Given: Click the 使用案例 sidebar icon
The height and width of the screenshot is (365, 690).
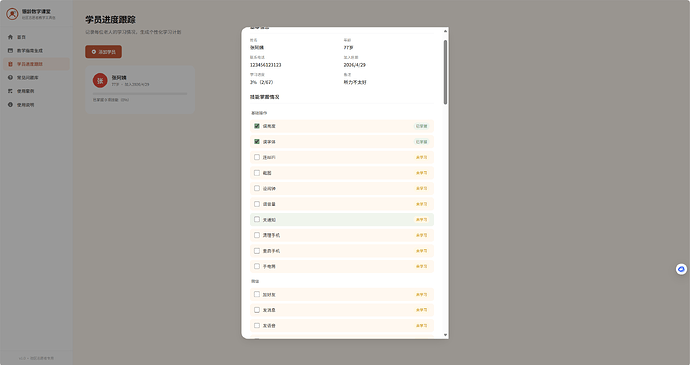Looking at the screenshot, I should (x=10, y=91).
